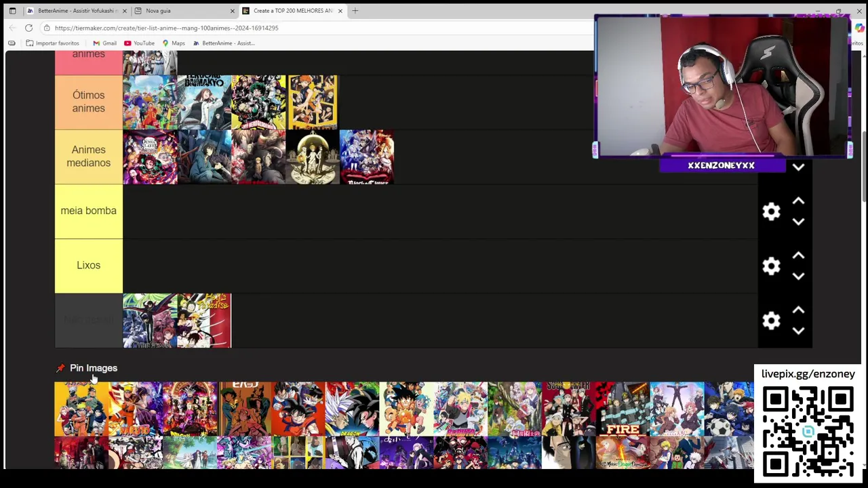Screen dimensions: 868x488
Task: Select Haikyuu image in Ótimos tier
Action: [x=313, y=102]
